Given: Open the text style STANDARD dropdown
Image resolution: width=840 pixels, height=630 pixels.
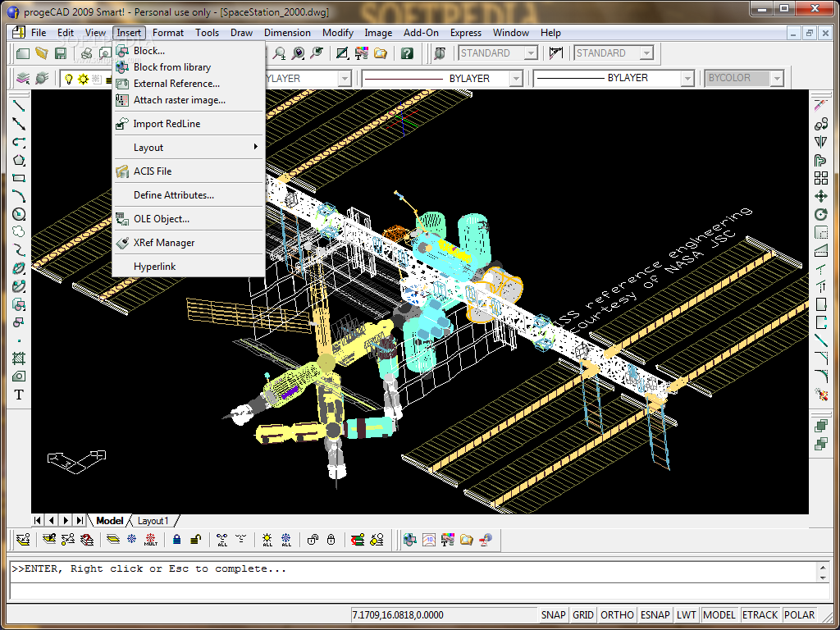Looking at the screenshot, I should pyautogui.click(x=531, y=53).
